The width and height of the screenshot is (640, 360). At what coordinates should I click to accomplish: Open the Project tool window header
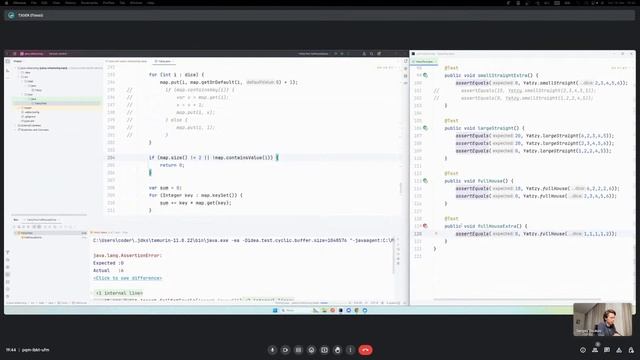click(18, 61)
